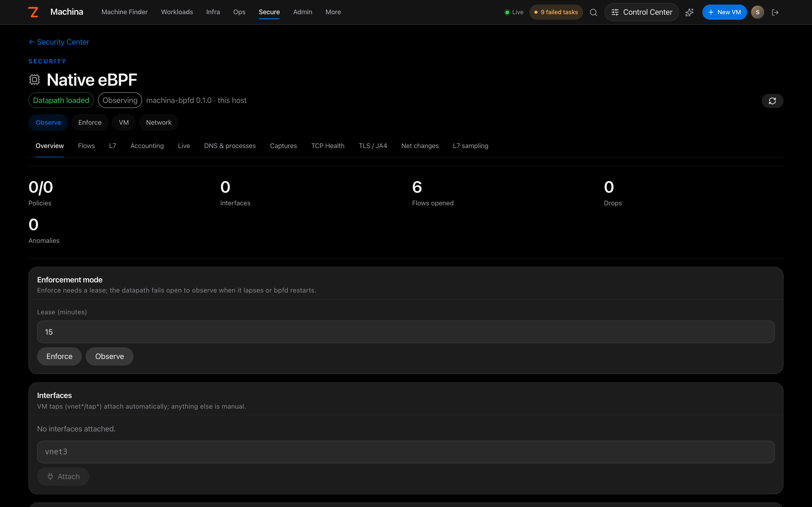Click the Attach interface button
This screenshot has height=507, width=812.
point(63,477)
